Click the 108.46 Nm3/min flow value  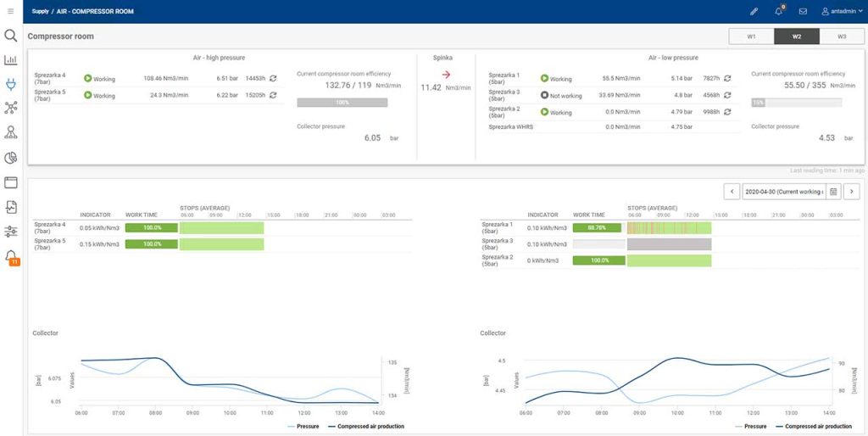pos(165,79)
